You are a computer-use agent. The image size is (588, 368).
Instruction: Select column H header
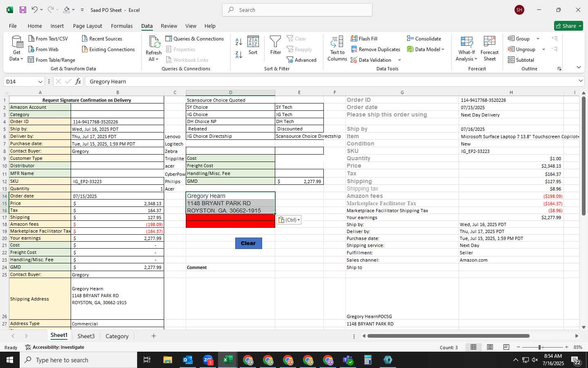click(x=511, y=92)
